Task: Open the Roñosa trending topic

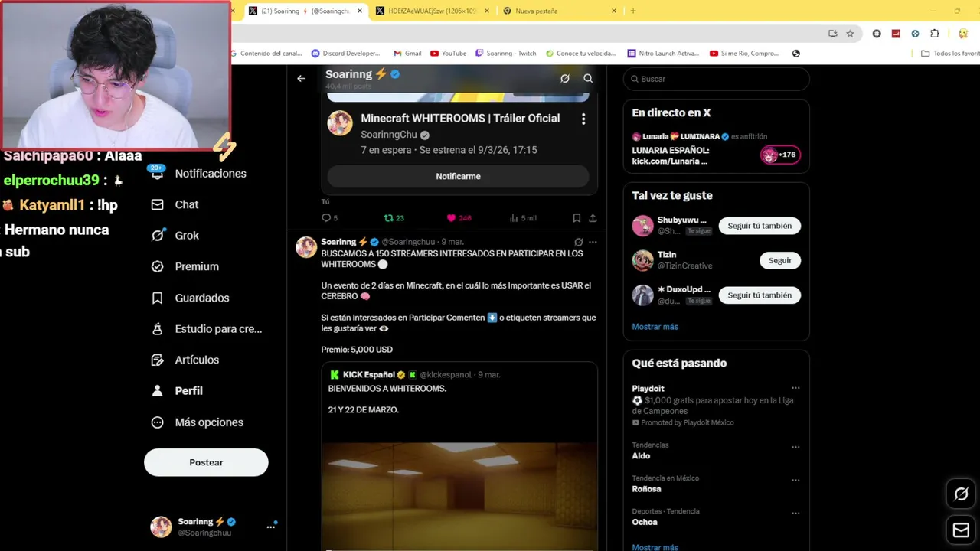Action: pyautogui.click(x=646, y=489)
